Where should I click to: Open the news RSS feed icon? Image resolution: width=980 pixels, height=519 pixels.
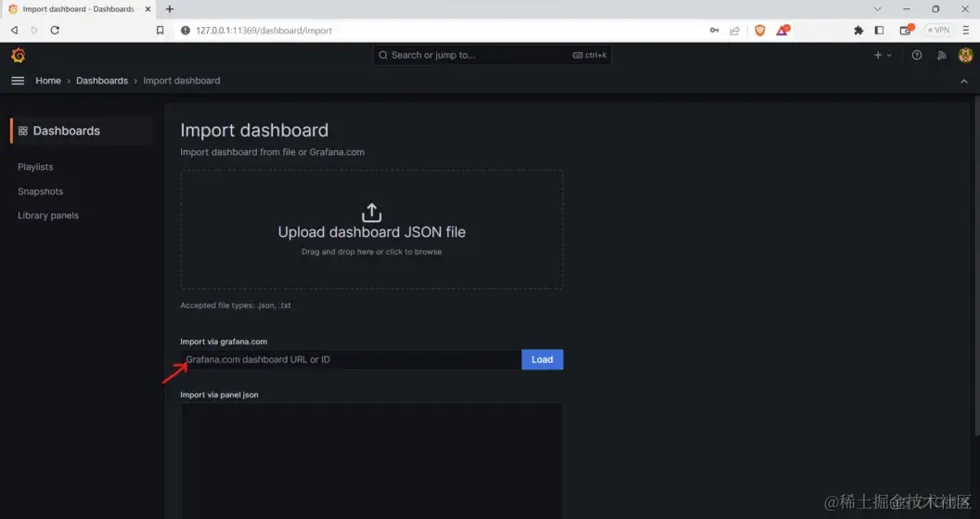coord(941,55)
